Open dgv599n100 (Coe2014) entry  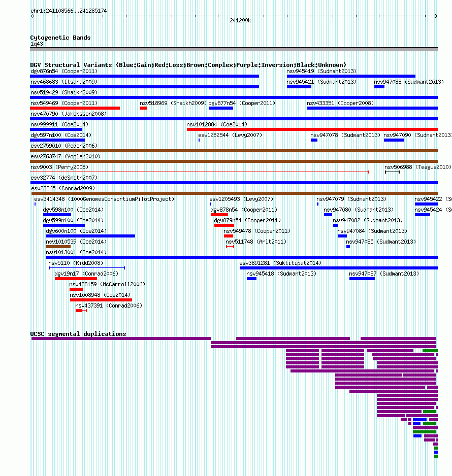click(73, 220)
